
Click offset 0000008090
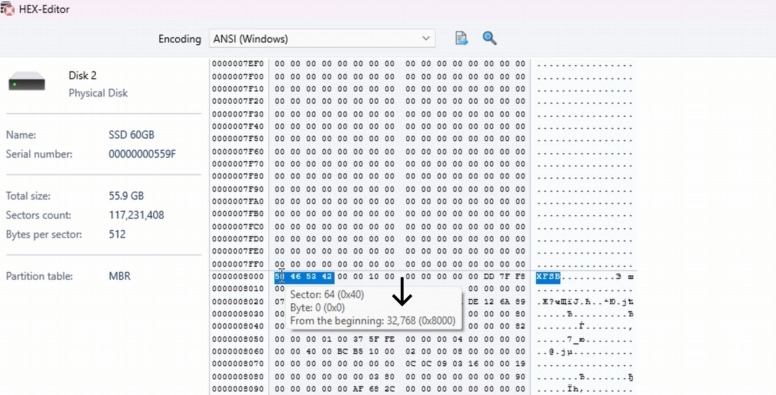[238, 389]
